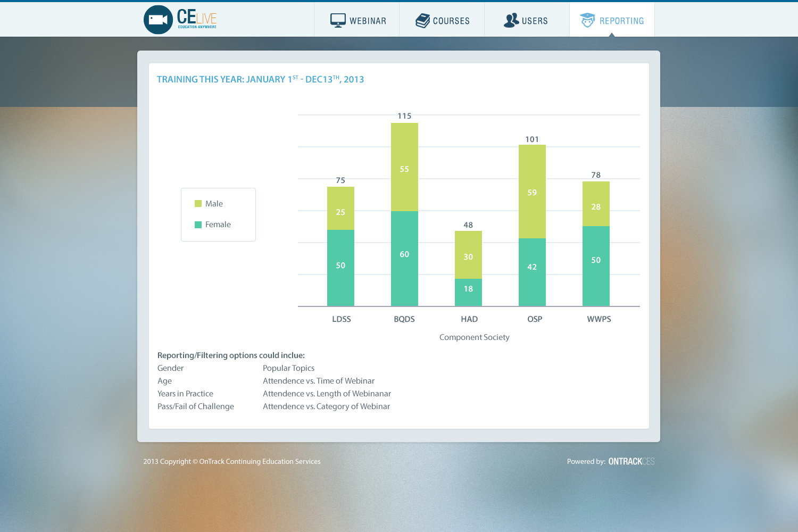Switch to the Courses tab
Viewport: 798px width, 532px height.
click(451, 21)
